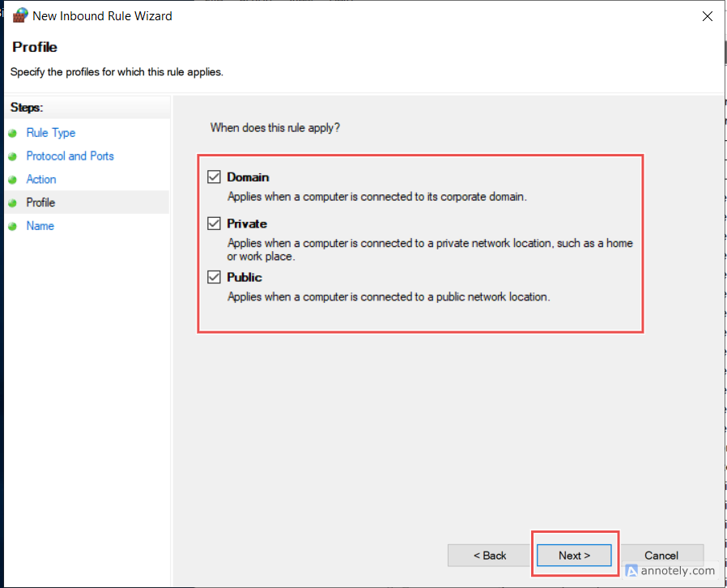Click the green bullet beside Rule Type
Image resolution: width=727 pixels, height=588 pixels.
coord(12,134)
